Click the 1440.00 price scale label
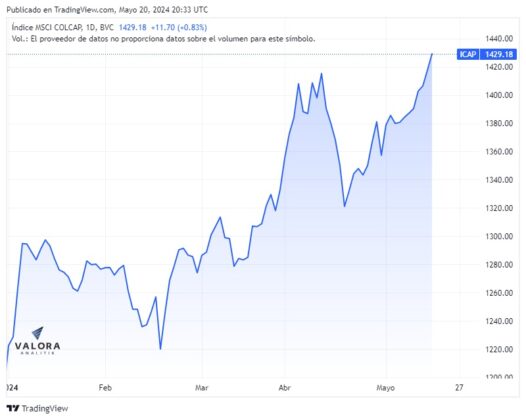Screen dimensions: 526x420 [x=499, y=39]
